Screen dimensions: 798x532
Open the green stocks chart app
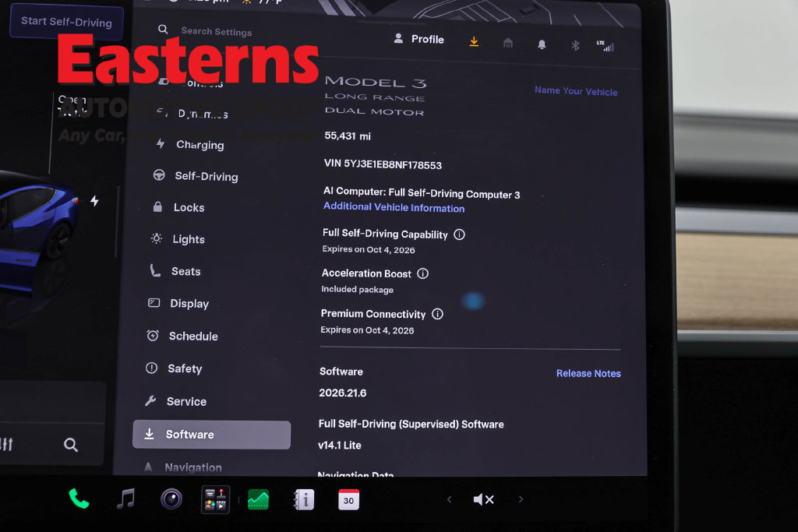pos(258,500)
